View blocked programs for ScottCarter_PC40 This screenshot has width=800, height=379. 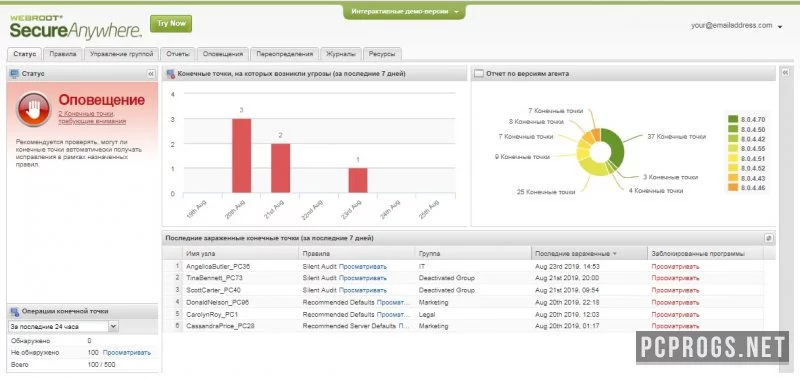coord(675,290)
